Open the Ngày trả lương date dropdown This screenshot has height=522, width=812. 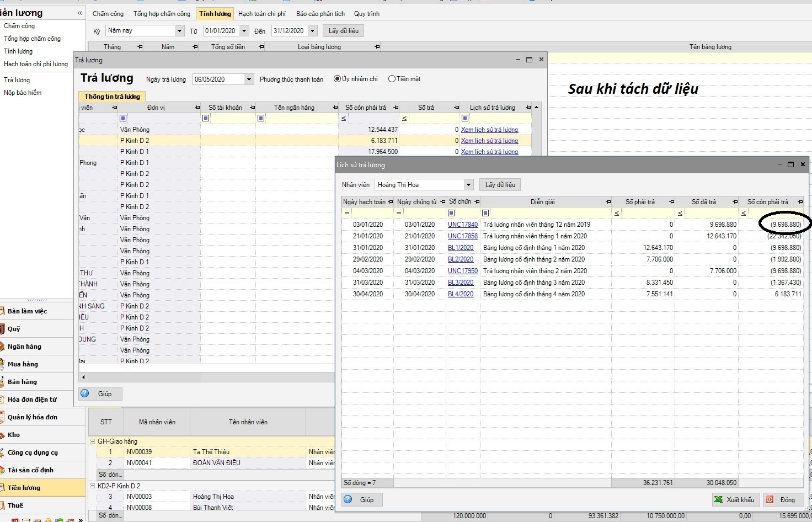[249, 79]
